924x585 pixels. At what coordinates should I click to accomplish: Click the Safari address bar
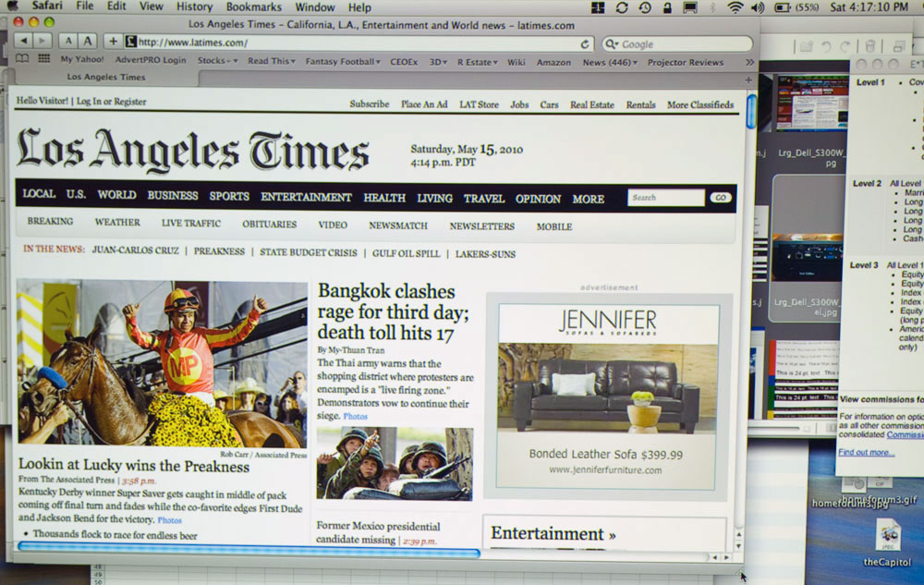coord(357,43)
